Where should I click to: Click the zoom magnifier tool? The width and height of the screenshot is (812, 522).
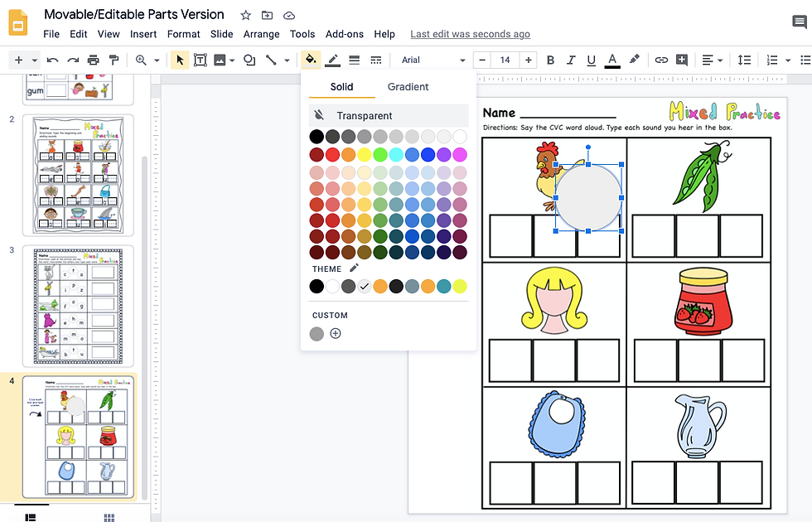(141, 60)
